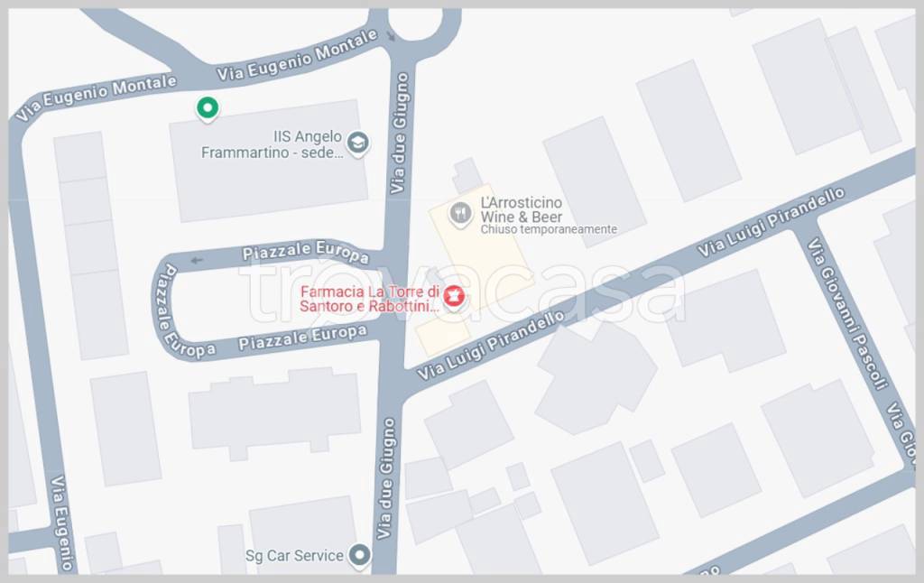Click the Via Giovanni Pascoli street label
Screen dimensions: 924x583
point(847,313)
